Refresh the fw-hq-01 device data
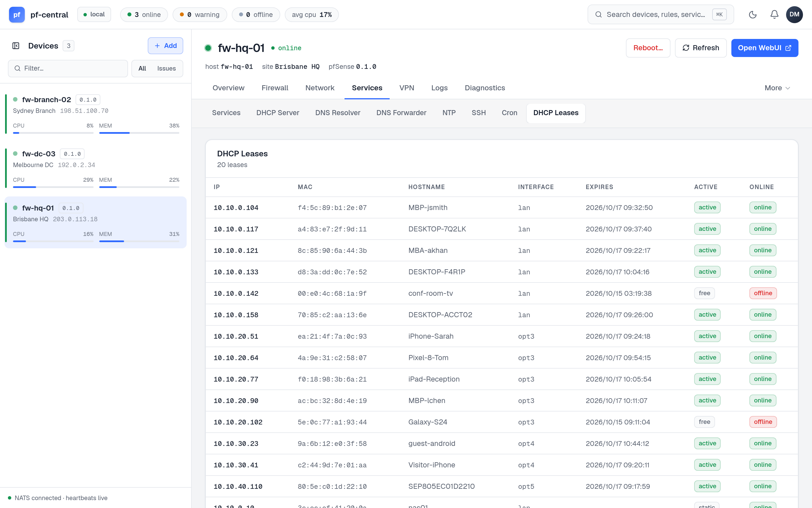 point(701,48)
